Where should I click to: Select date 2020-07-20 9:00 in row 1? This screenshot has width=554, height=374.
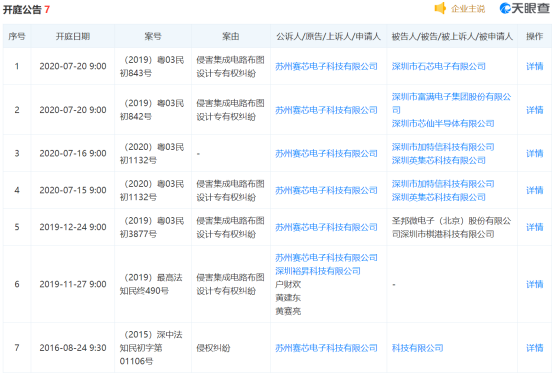click(x=73, y=66)
